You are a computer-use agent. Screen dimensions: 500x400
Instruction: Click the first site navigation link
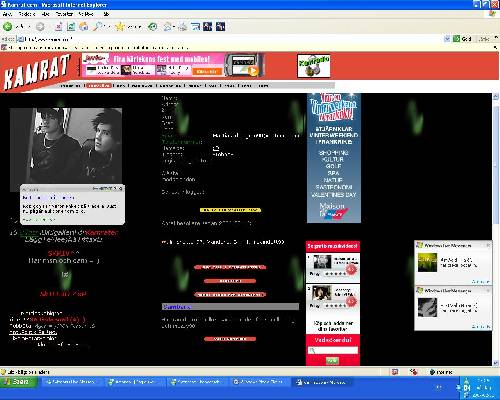(71, 86)
